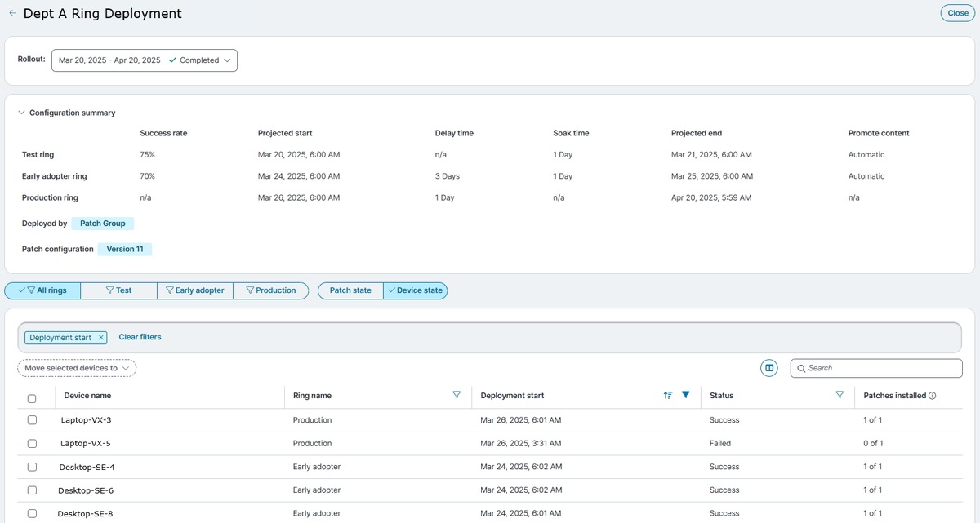Switch the view to Patch state
This screenshot has width=980, height=523.
[350, 290]
